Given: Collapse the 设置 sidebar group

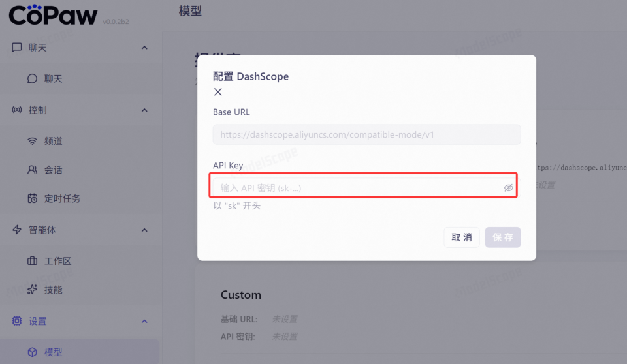Looking at the screenshot, I should [144, 321].
